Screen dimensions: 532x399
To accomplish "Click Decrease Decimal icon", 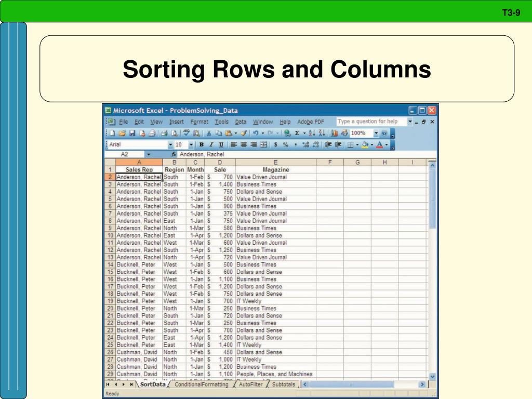I will point(315,145).
